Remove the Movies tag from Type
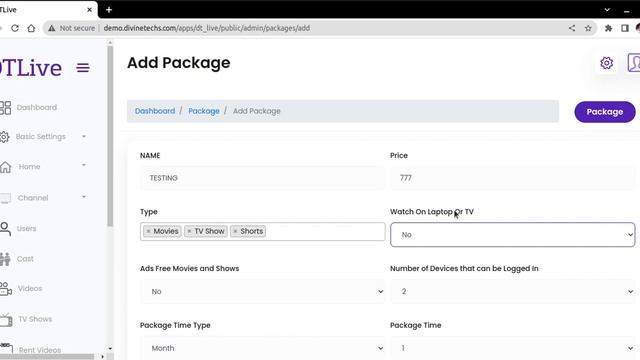The width and height of the screenshot is (640, 360). coord(149,231)
